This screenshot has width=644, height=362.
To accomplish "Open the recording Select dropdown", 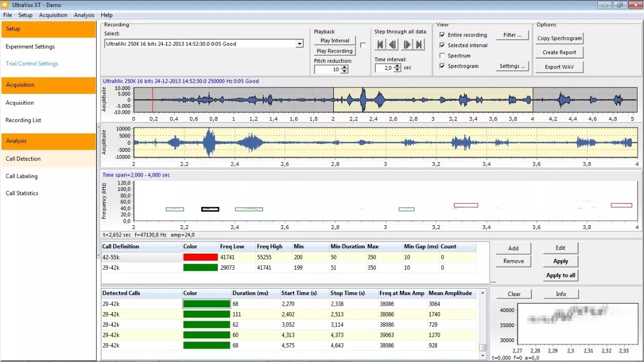I will (x=299, y=44).
